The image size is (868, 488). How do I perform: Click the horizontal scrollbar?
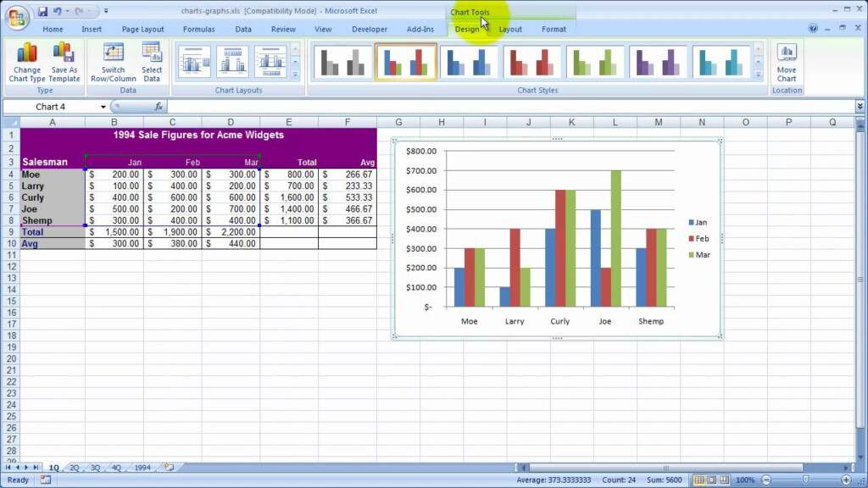pyautogui.click(x=665, y=468)
